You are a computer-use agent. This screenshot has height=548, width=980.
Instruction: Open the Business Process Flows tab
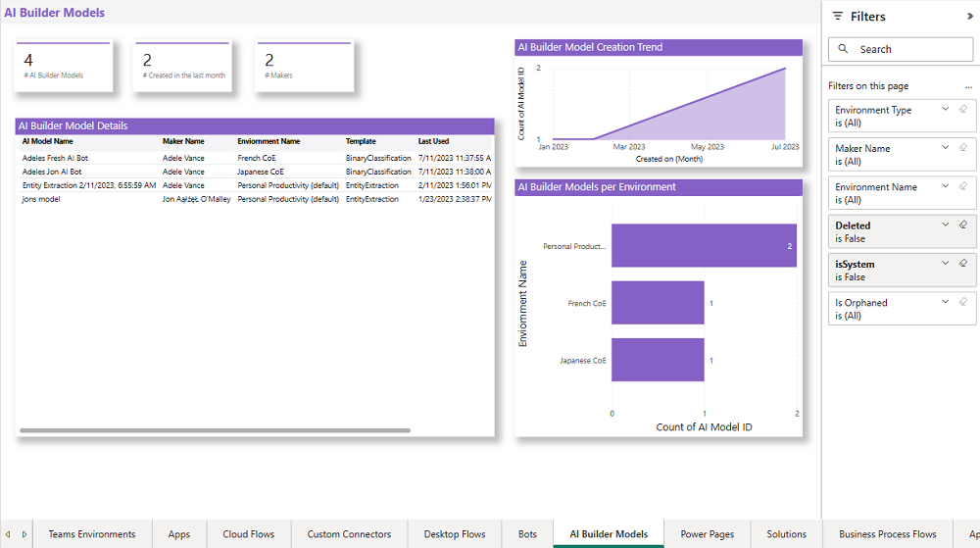pos(888,534)
